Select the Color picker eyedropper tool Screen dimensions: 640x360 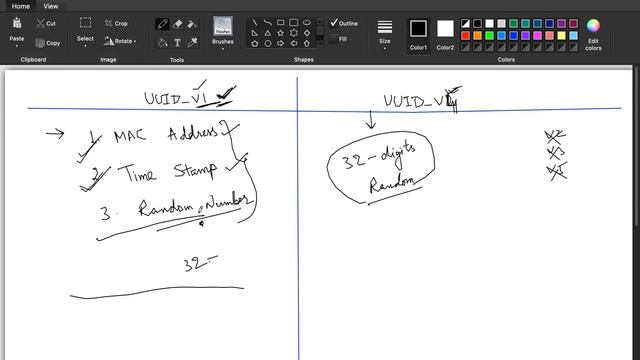tap(192, 42)
